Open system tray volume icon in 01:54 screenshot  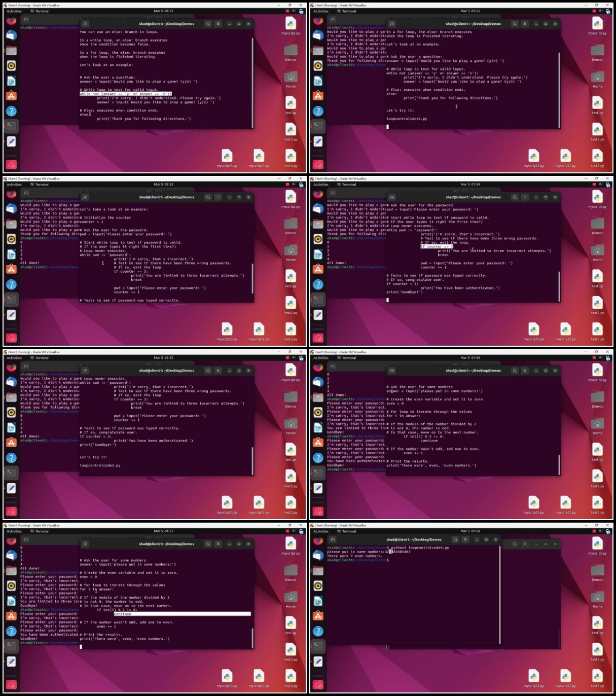click(x=601, y=185)
